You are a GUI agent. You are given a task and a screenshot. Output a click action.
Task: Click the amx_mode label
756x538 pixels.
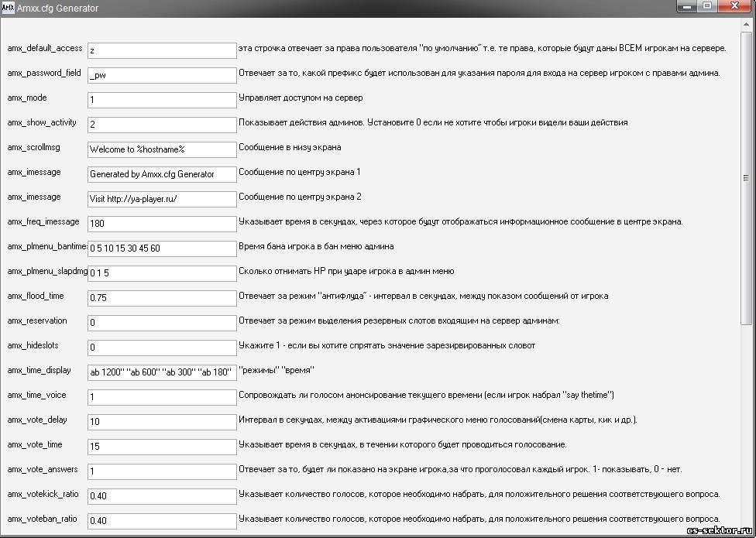tap(27, 98)
